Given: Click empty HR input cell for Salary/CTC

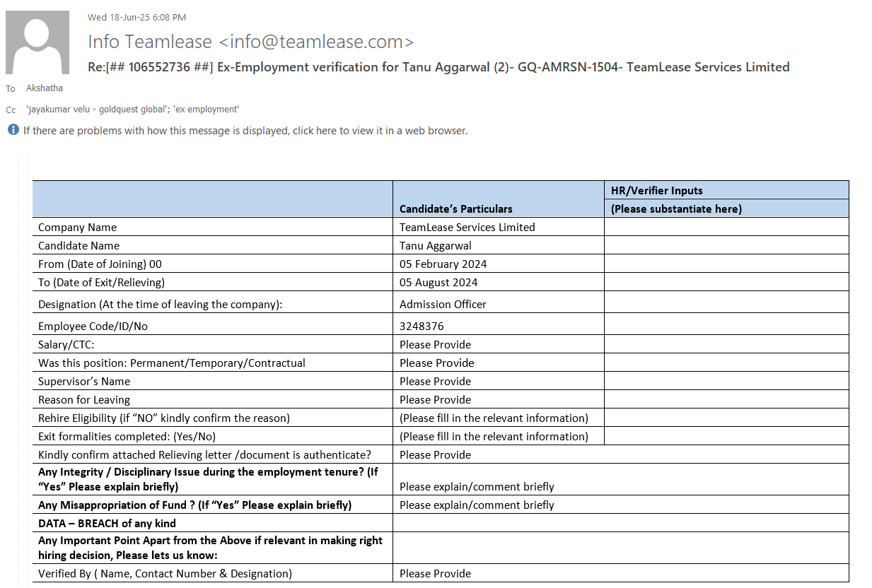Looking at the screenshot, I should pos(726,344).
